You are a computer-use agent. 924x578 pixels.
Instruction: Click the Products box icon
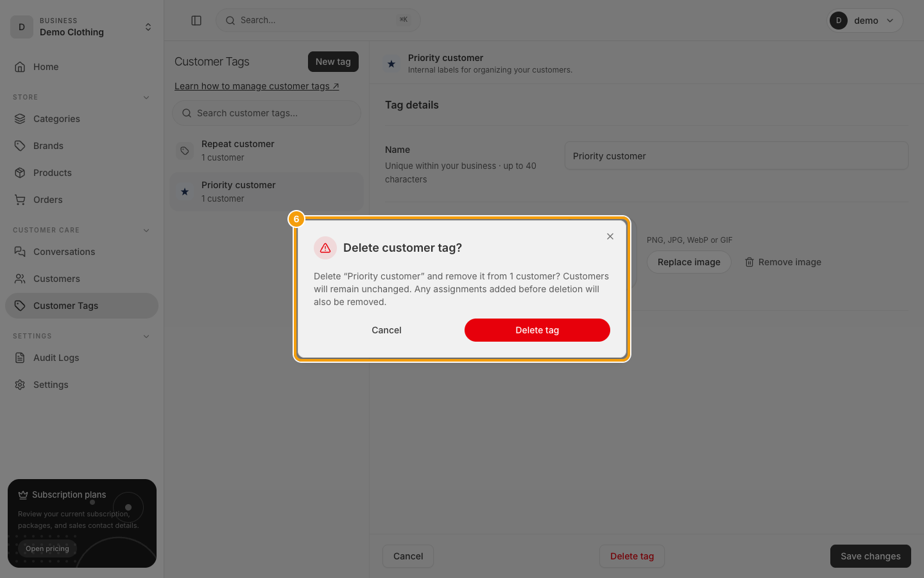click(x=20, y=173)
